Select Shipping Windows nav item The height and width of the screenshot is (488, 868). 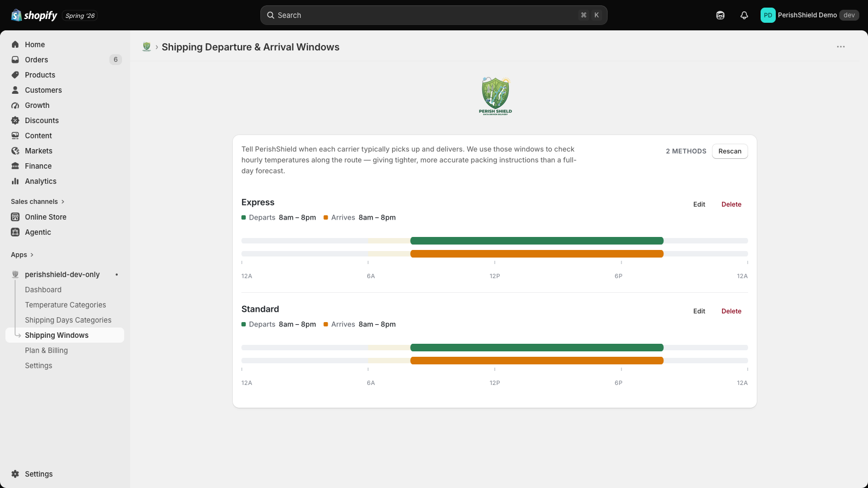[65, 335]
